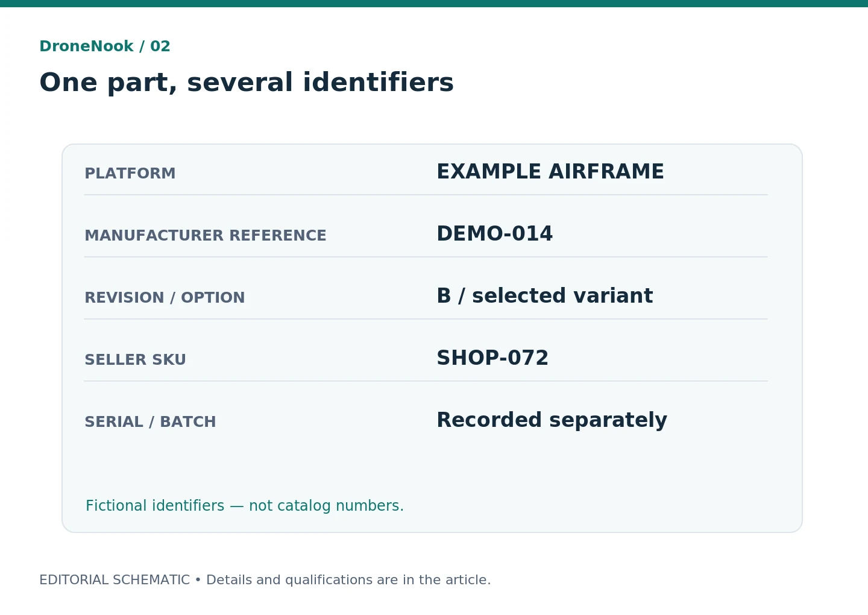Select the SKU value 'SHOP-072'
This screenshot has width=868, height=615.
coord(492,358)
